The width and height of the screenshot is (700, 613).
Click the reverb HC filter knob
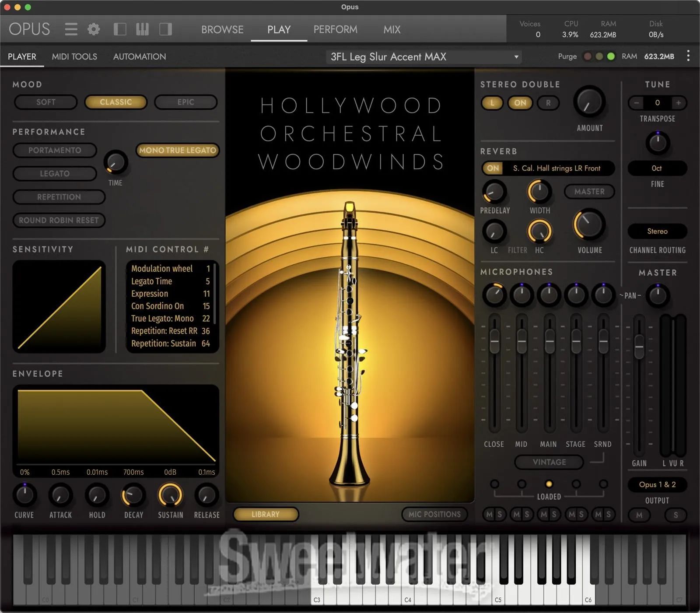(539, 231)
